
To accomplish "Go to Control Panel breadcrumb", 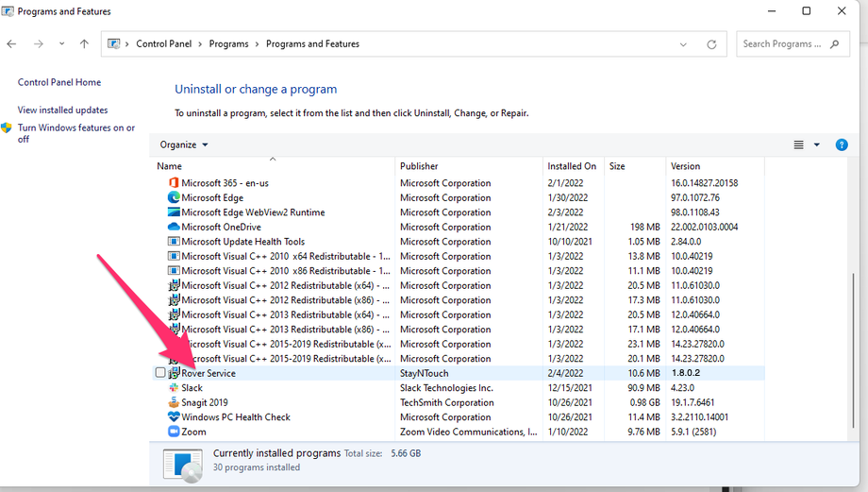I will tap(164, 43).
